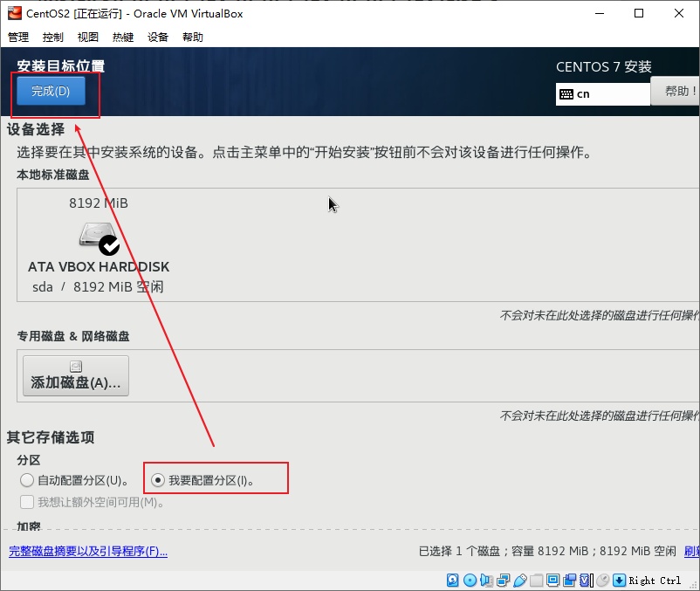Open the 管理 menu
700x591 pixels.
[18, 38]
